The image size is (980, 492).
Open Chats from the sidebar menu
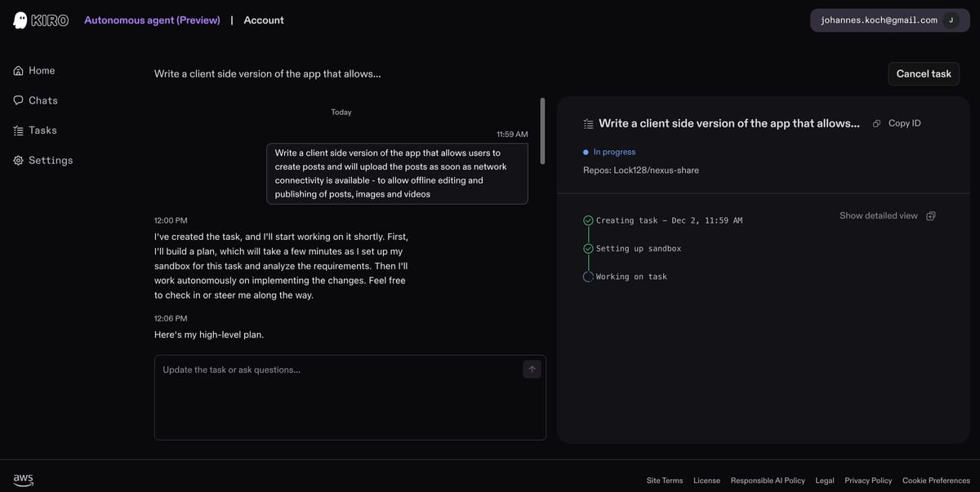42,100
